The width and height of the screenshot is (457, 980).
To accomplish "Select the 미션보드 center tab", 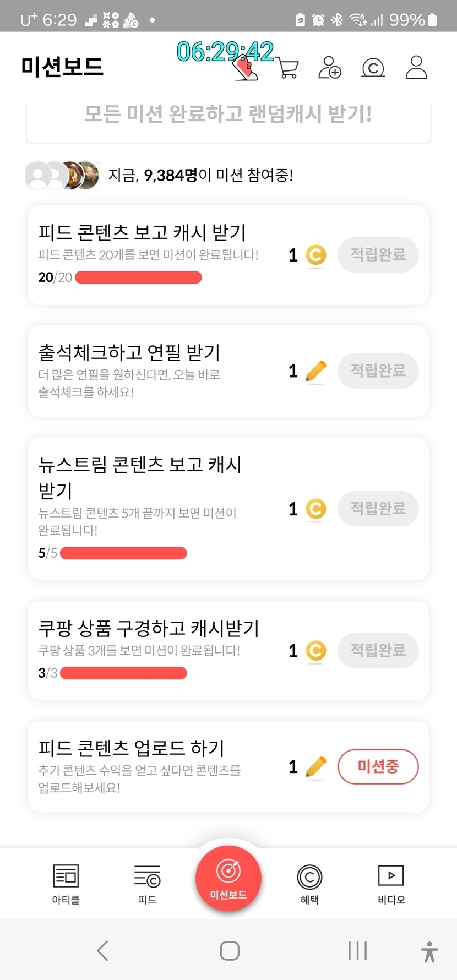I will (x=228, y=879).
